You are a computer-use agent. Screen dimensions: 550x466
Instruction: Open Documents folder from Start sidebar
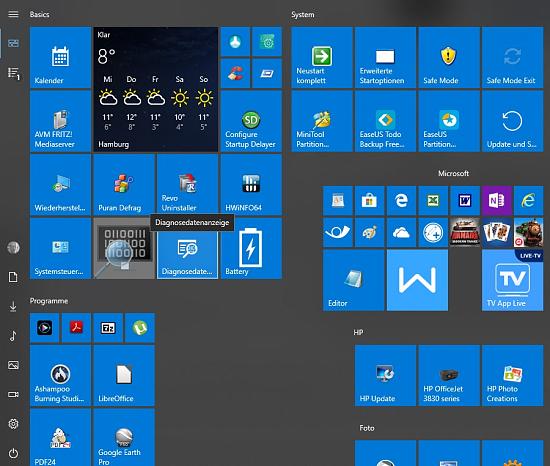(x=13, y=277)
